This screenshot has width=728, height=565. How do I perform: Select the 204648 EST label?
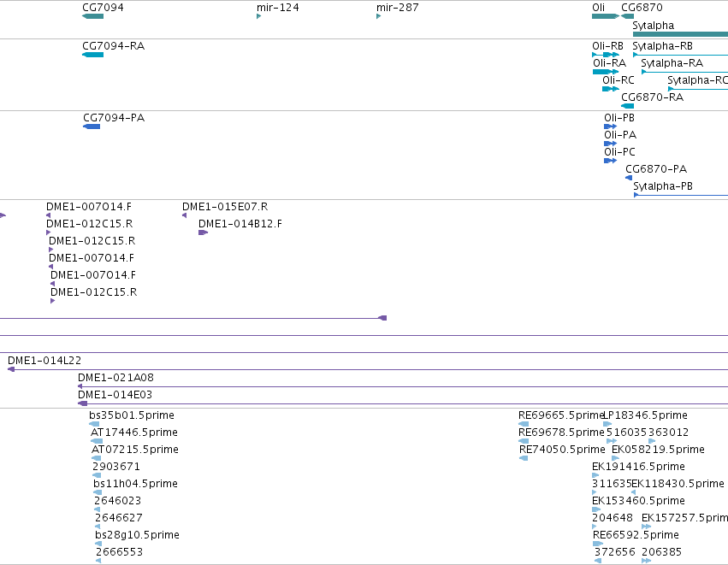613,518
